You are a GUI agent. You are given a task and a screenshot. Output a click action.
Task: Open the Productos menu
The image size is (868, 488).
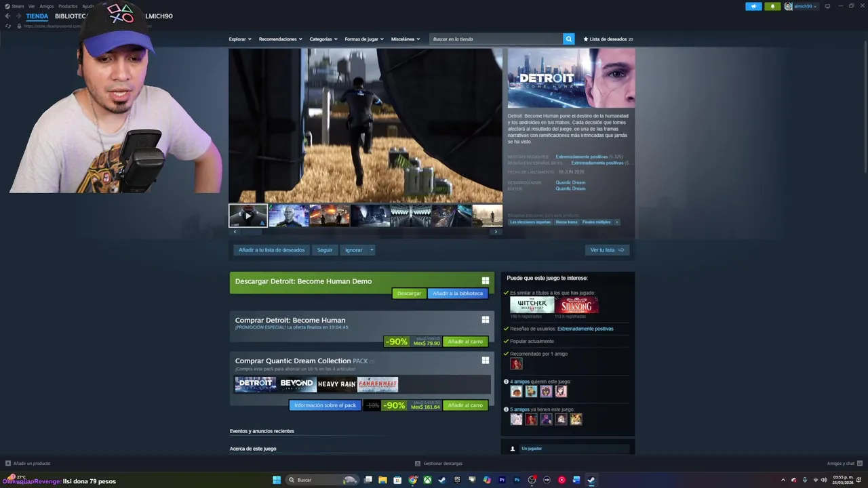tap(68, 6)
